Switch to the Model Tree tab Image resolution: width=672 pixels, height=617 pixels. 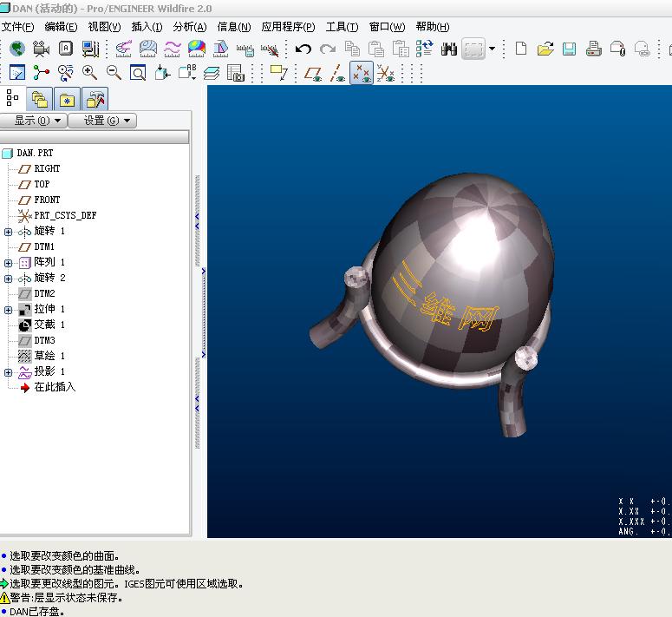(13, 98)
